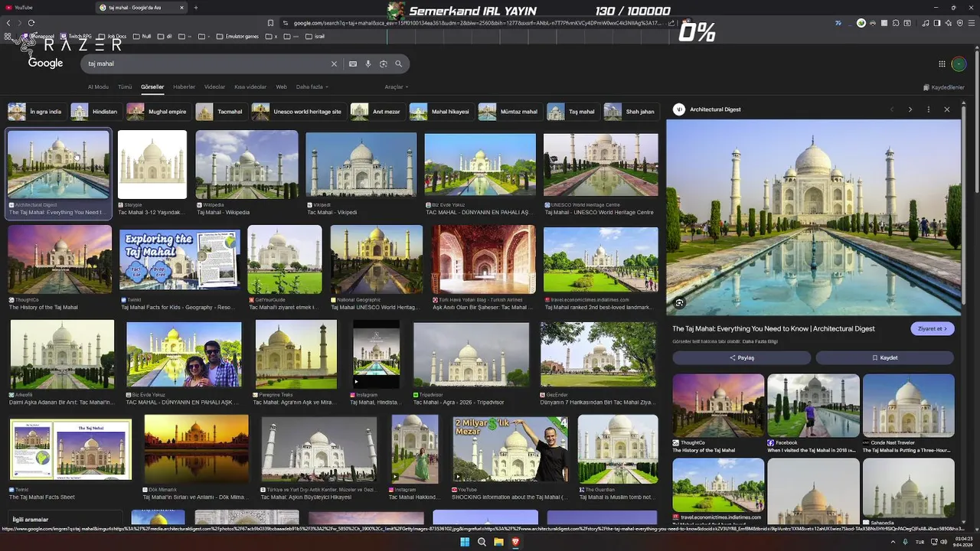Open the Facebook related image in preview panel
The height and width of the screenshot is (551, 980).
[x=813, y=405]
